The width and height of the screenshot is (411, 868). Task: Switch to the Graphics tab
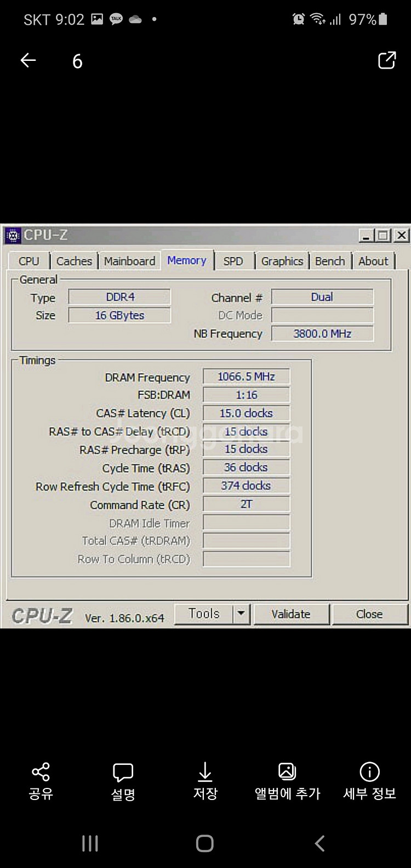click(x=282, y=261)
